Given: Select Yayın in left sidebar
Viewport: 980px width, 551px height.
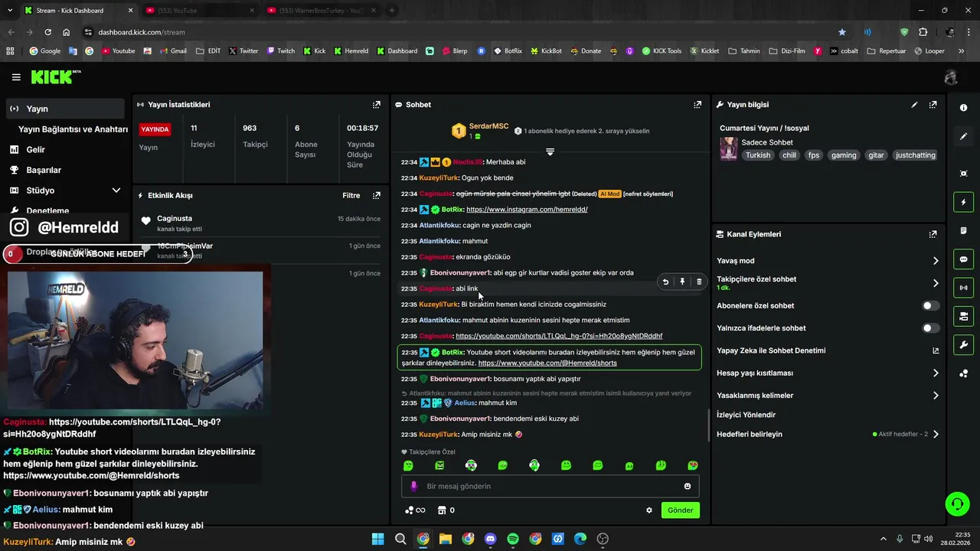Looking at the screenshot, I should [x=65, y=109].
